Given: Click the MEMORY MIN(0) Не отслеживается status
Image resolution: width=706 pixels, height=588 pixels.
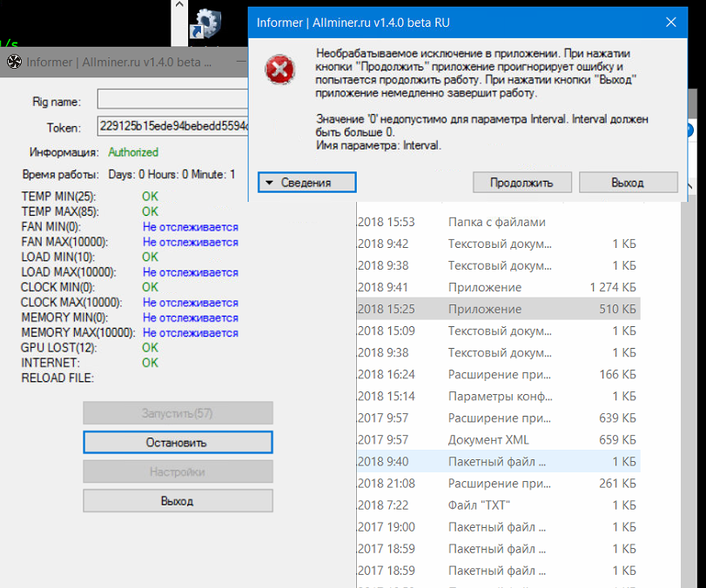Looking at the screenshot, I should coord(191,317).
